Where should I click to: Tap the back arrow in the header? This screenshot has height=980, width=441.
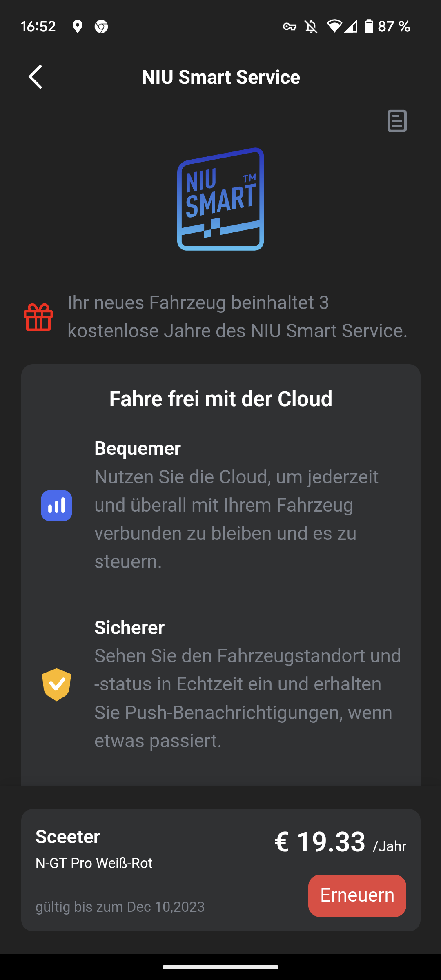(x=36, y=77)
